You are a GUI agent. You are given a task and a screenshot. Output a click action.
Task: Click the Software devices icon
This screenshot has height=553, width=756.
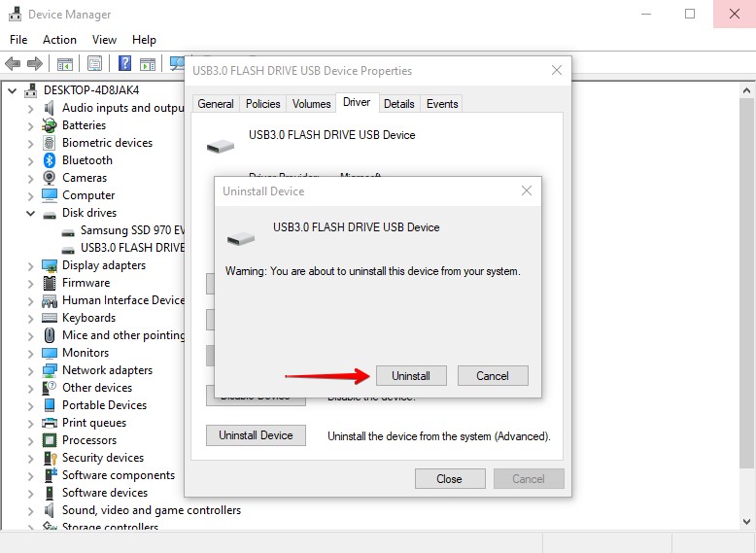click(50, 493)
